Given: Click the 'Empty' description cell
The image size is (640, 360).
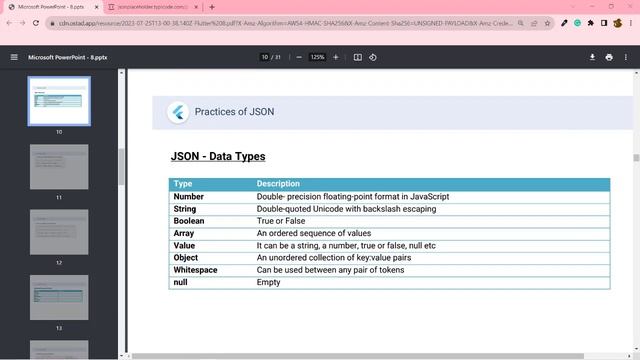Looking at the screenshot, I should [x=269, y=282].
